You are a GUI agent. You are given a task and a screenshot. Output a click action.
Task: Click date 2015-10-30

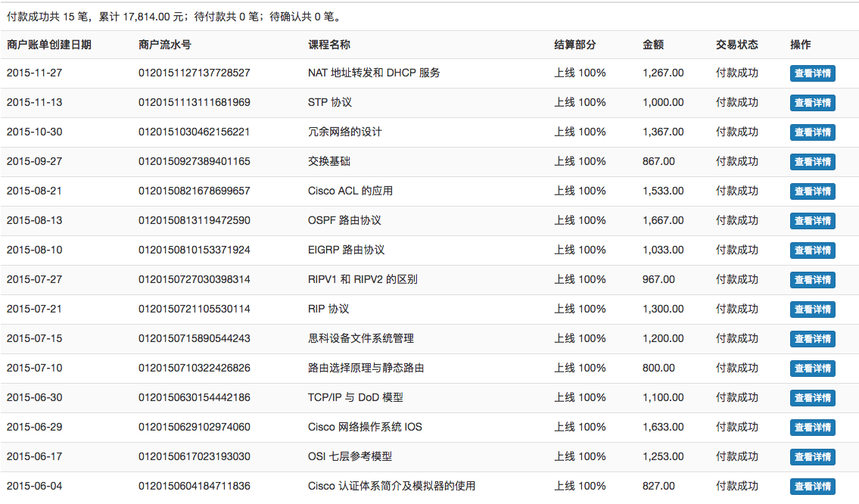(x=35, y=132)
